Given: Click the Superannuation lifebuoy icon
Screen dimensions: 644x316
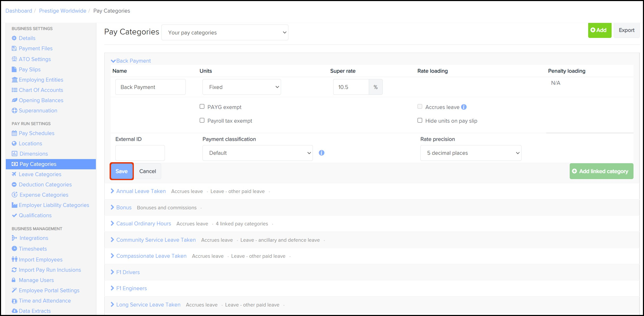Looking at the screenshot, I should click(x=14, y=111).
